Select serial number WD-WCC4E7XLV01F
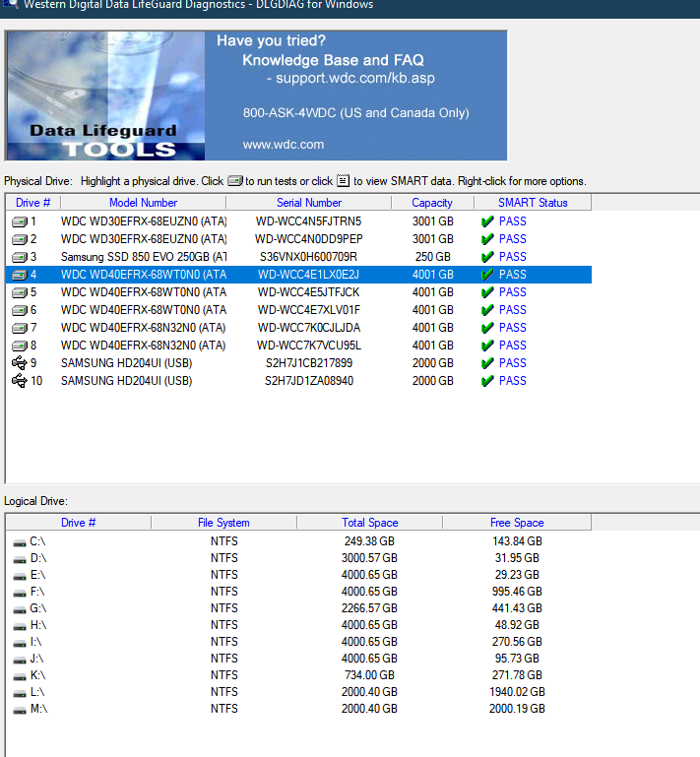This screenshot has height=757, width=700. click(x=308, y=310)
